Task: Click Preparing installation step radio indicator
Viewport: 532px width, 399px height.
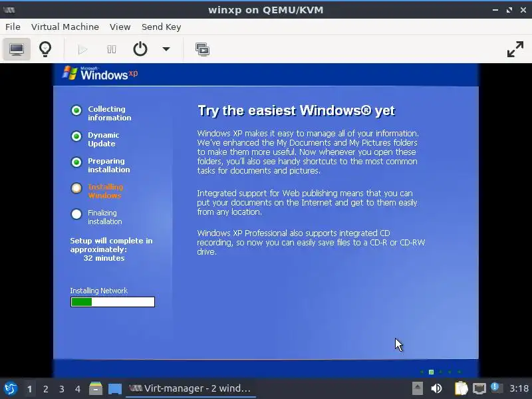Action: [x=76, y=162]
